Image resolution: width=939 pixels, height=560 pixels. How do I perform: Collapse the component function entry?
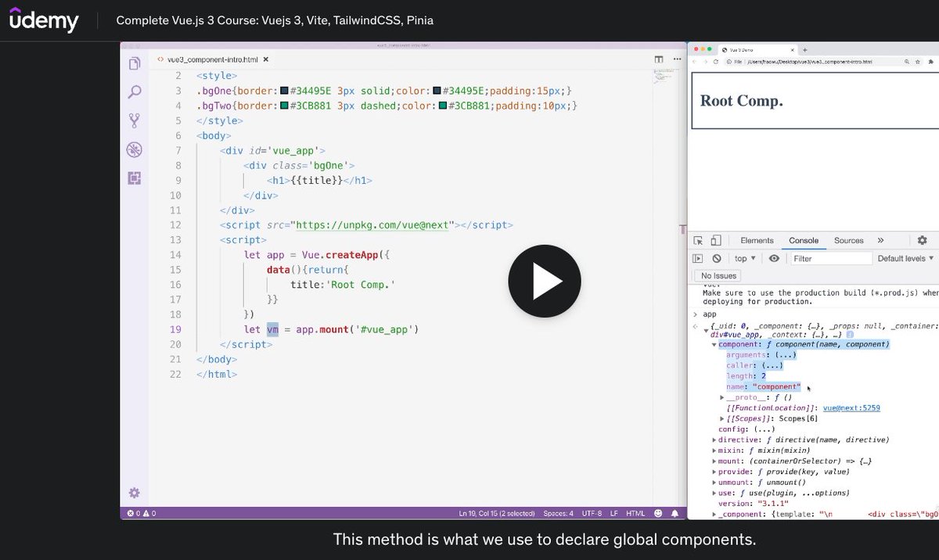[714, 345]
